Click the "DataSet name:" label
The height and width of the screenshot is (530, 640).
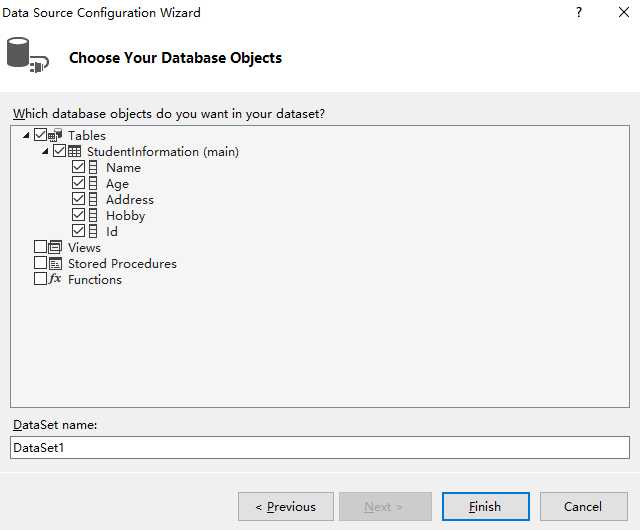[55, 425]
